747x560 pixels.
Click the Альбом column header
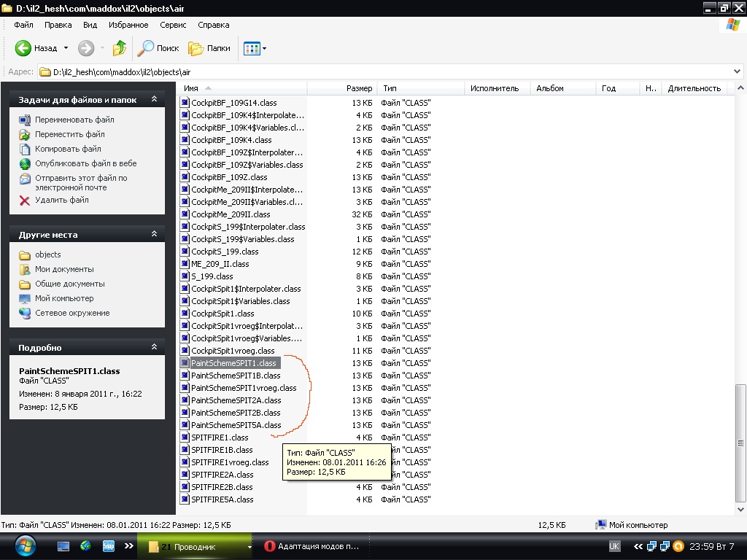(x=563, y=88)
